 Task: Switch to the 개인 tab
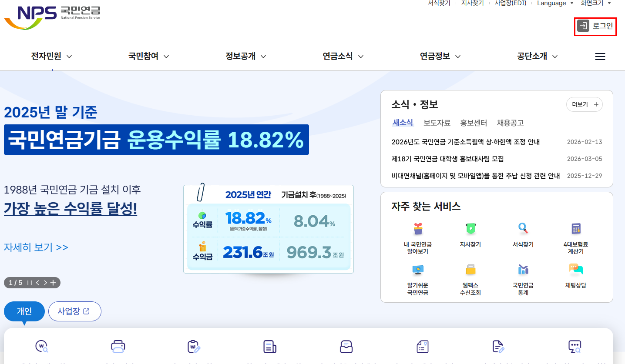24,311
